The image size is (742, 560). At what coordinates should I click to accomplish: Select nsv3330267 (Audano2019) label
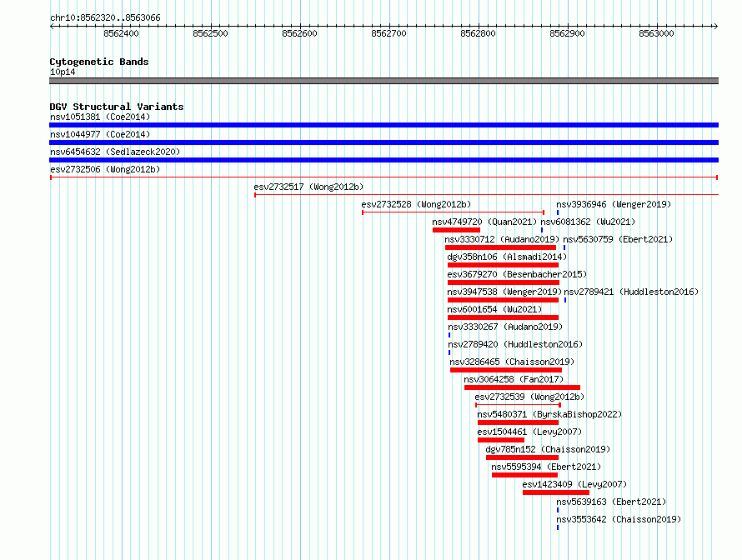505,327
